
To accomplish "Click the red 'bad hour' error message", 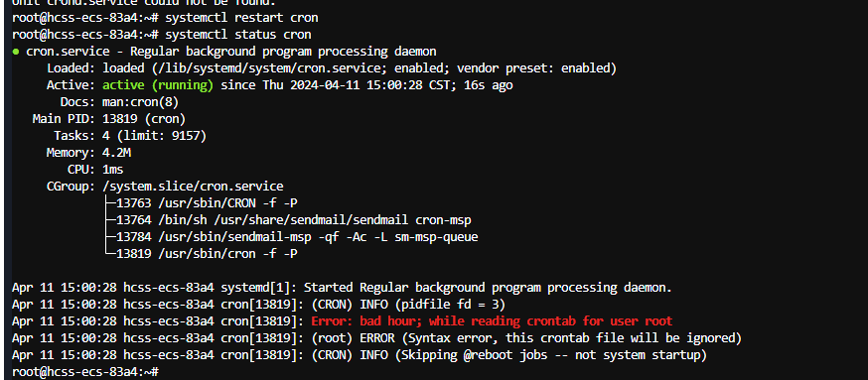I will click(x=492, y=320).
